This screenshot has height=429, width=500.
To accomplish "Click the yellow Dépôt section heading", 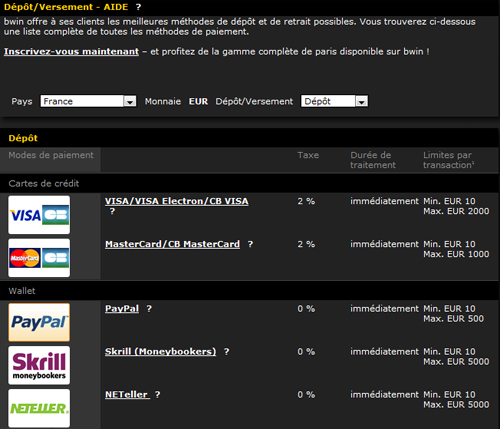I will coord(23,138).
